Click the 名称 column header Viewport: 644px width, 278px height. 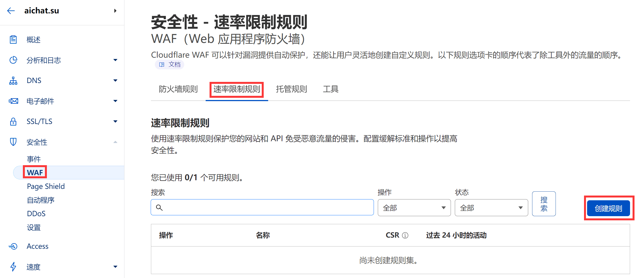click(x=263, y=235)
